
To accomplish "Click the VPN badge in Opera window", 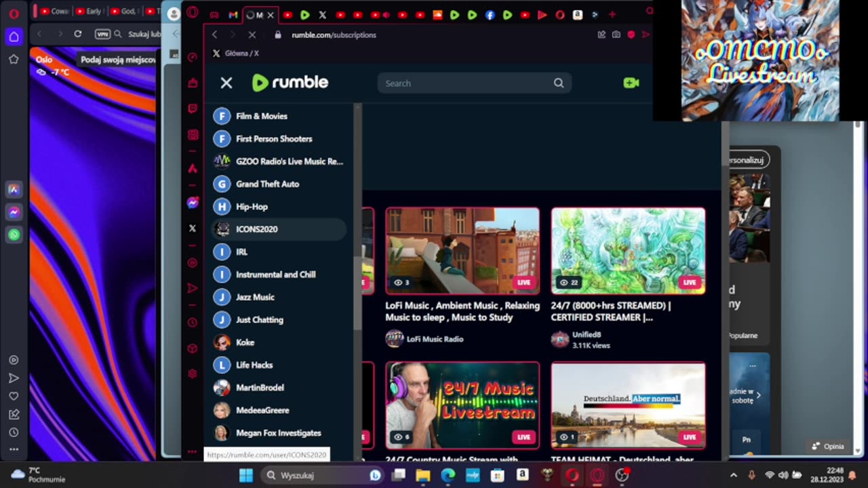I will coord(102,34).
